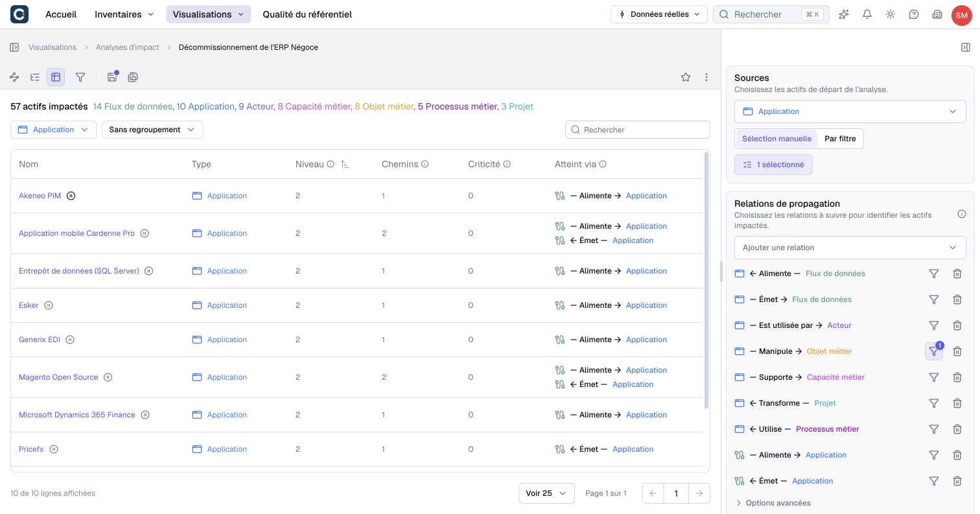Switch to 'Par filtre' selection mode
The width and height of the screenshot is (980, 514).
840,139
